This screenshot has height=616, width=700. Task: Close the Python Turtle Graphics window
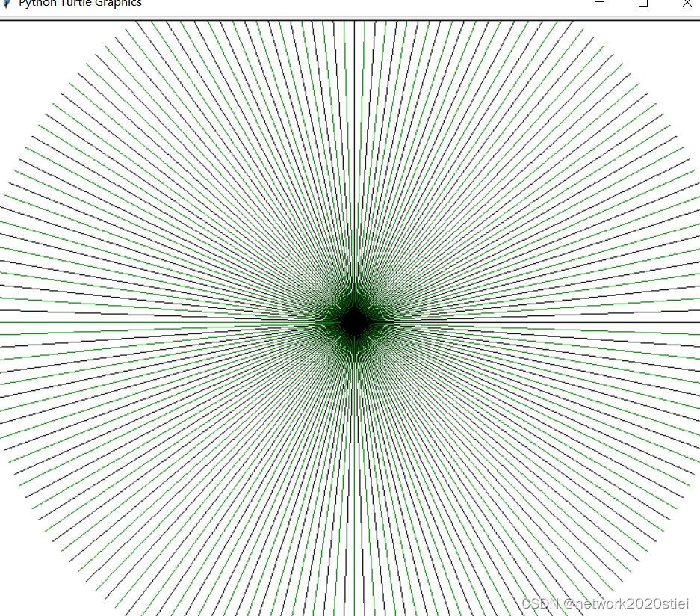687,3
